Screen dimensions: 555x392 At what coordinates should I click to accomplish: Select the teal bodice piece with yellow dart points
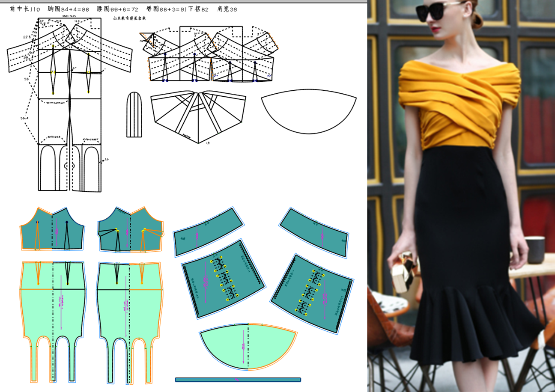tap(130, 229)
